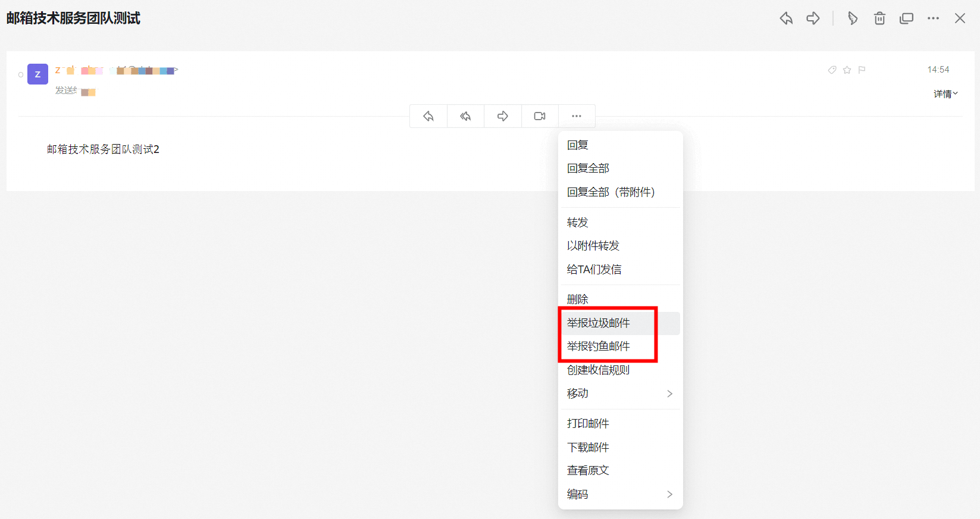The width and height of the screenshot is (980, 519).
Task: Choose 以附件转发 in the menu
Action: coord(620,246)
